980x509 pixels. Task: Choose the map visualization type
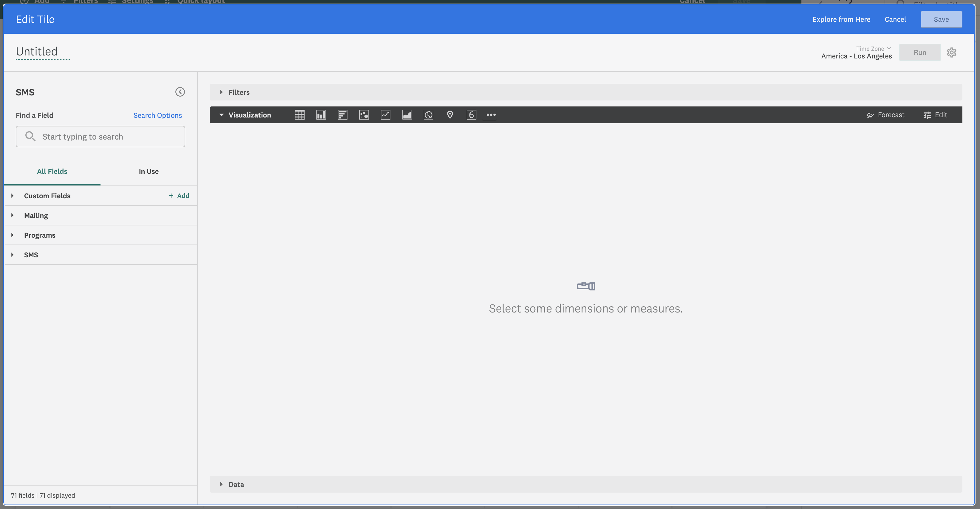[x=450, y=115]
